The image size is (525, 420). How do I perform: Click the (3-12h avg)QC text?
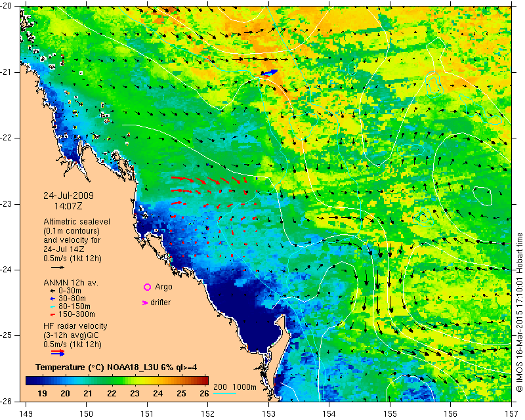(71, 335)
